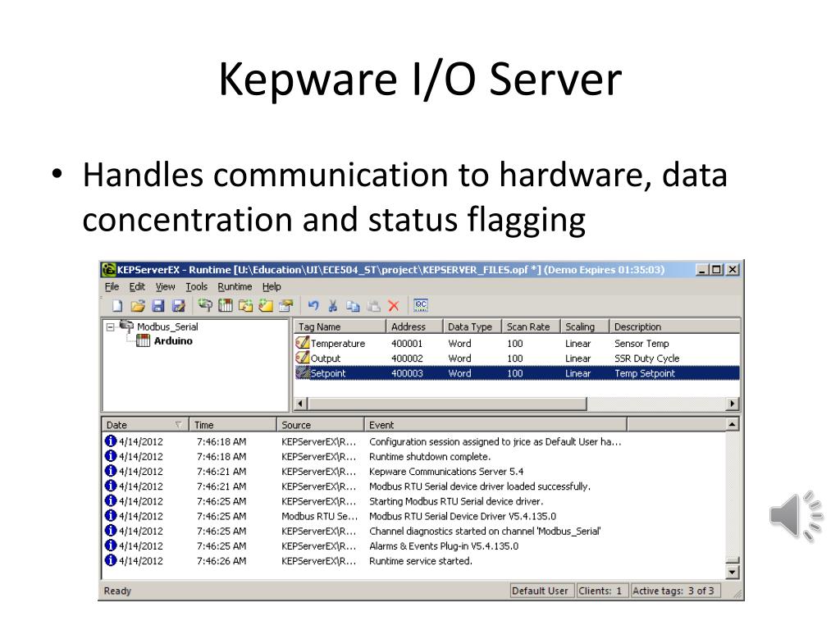Click the blue Undo arrow icon
840x630 pixels.
coord(313,305)
